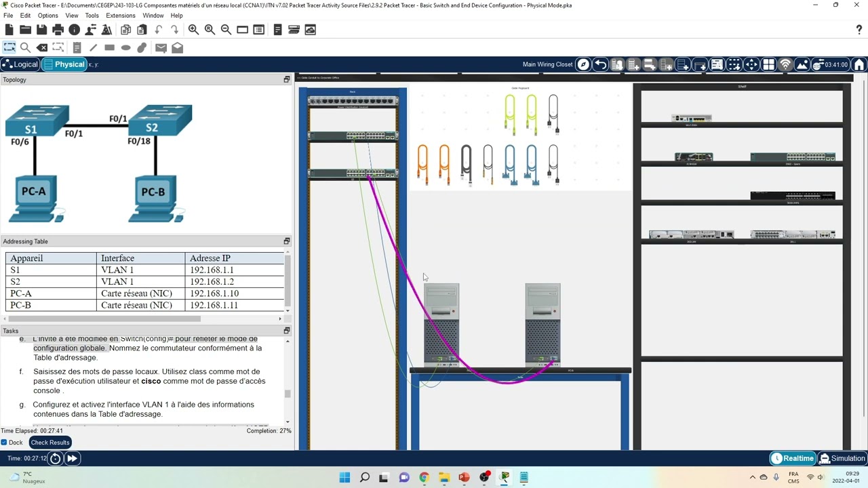
Task: Go back one level in physical view
Action: [600, 64]
